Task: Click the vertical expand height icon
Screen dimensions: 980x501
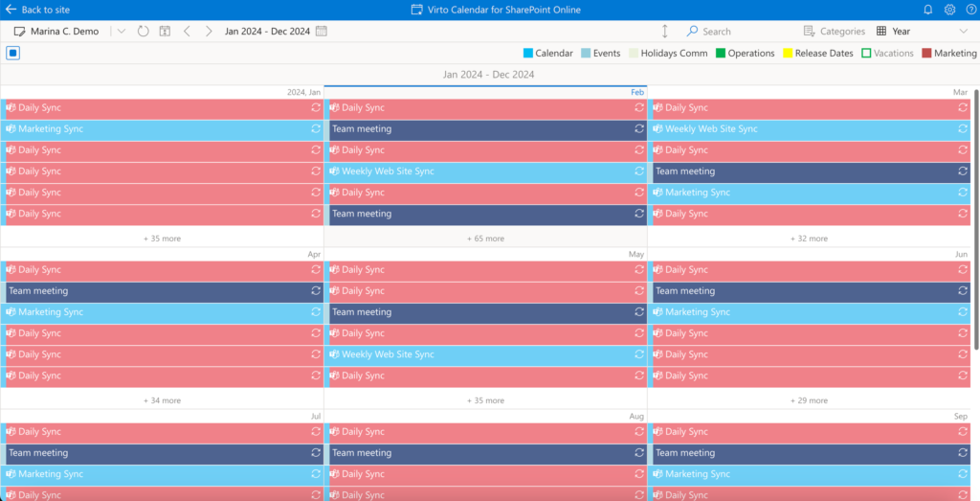Action: click(x=664, y=32)
